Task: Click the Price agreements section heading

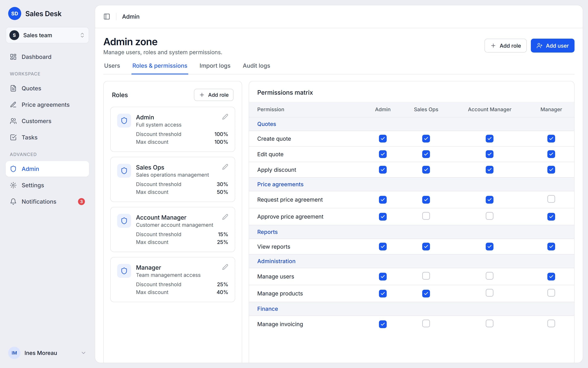Action: (x=280, y=184)
